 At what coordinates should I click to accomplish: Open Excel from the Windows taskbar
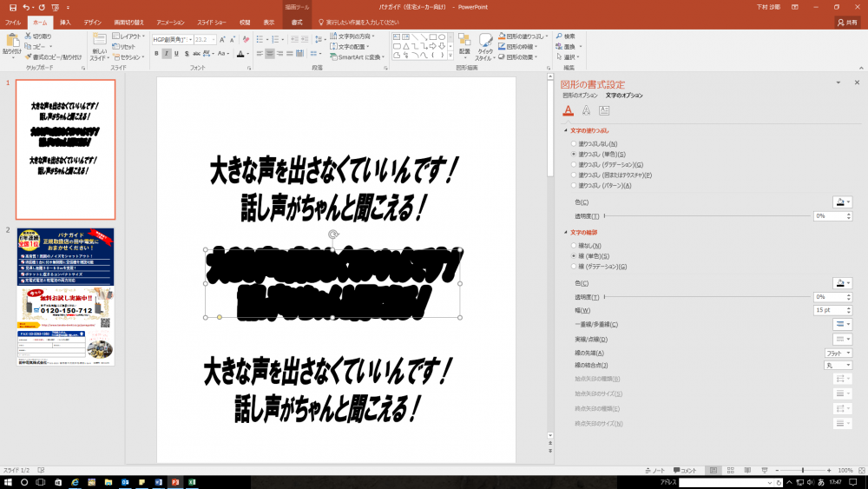(x=190, y=481)
